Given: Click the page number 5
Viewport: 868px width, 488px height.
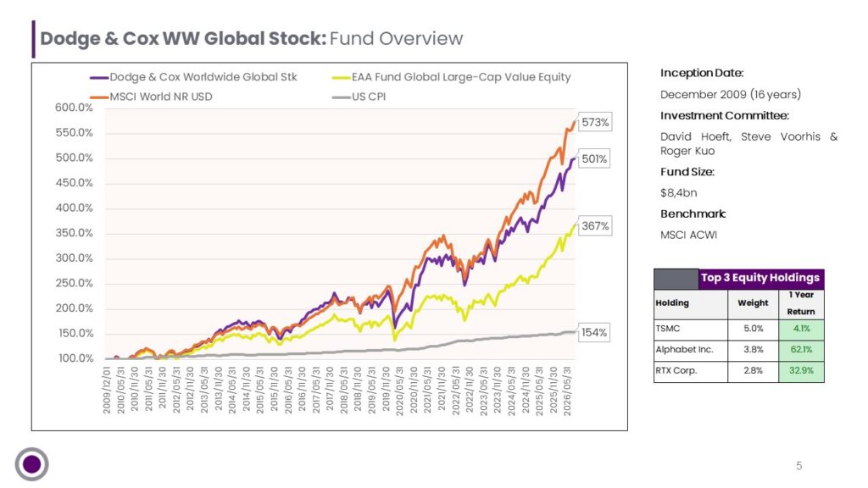Looking at the screenshot, I should [x=798, y=466].
